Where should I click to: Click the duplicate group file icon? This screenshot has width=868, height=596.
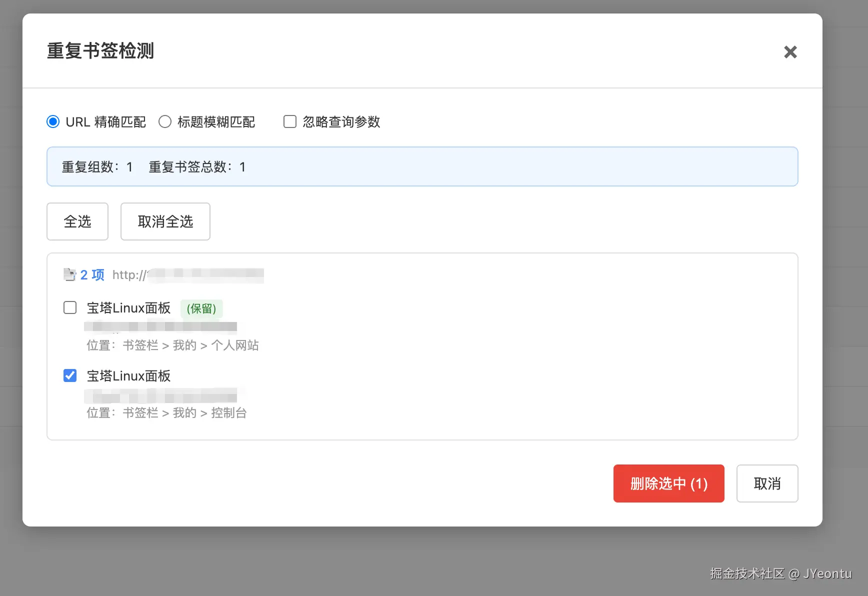click(69, 274)
